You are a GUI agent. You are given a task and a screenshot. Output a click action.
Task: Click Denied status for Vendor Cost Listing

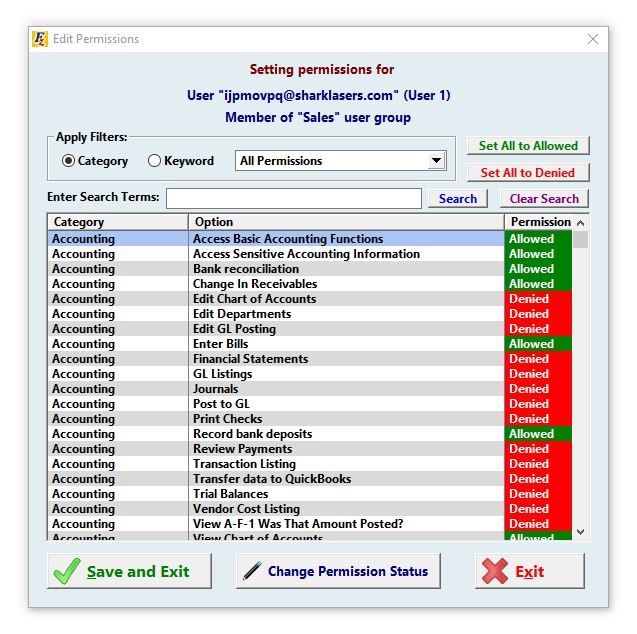pos(538,509)
